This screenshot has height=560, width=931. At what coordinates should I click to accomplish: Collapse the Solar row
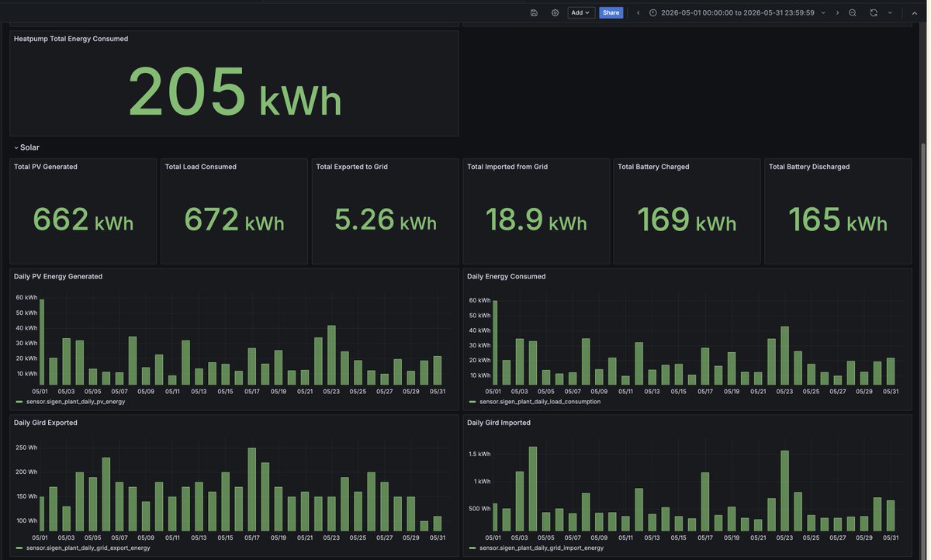pos(26,147)
